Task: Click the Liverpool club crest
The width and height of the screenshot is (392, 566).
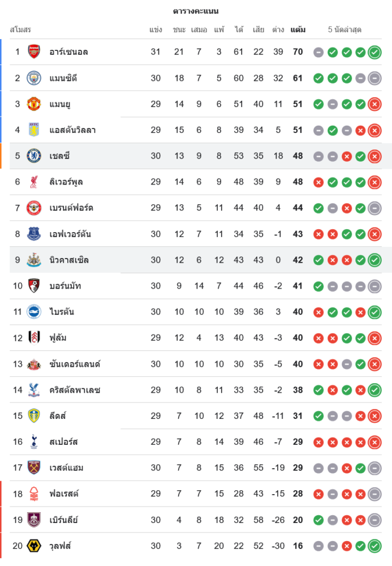Action: (34, 182)
